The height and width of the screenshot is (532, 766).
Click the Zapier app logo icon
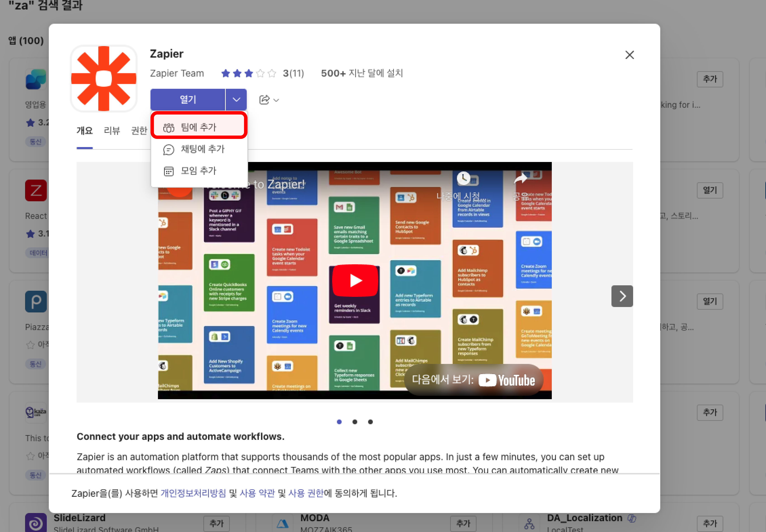104,79
